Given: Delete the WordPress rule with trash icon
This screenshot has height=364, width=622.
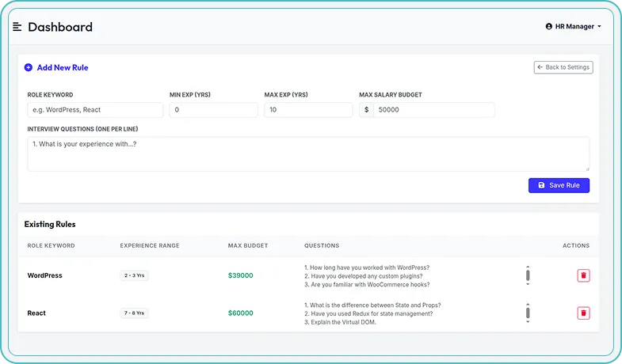Looking at the screenshot, I should click(583, 275).
